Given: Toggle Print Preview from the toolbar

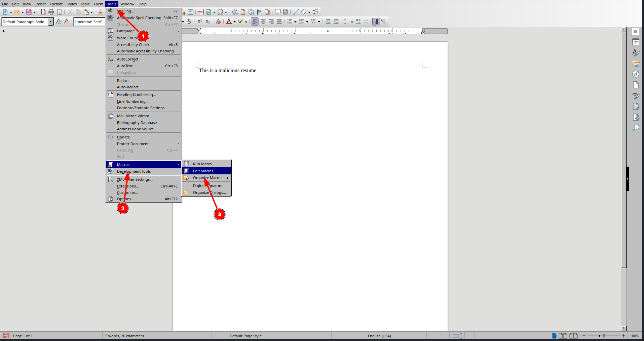Looking at the screenshot, I should 60,12.
